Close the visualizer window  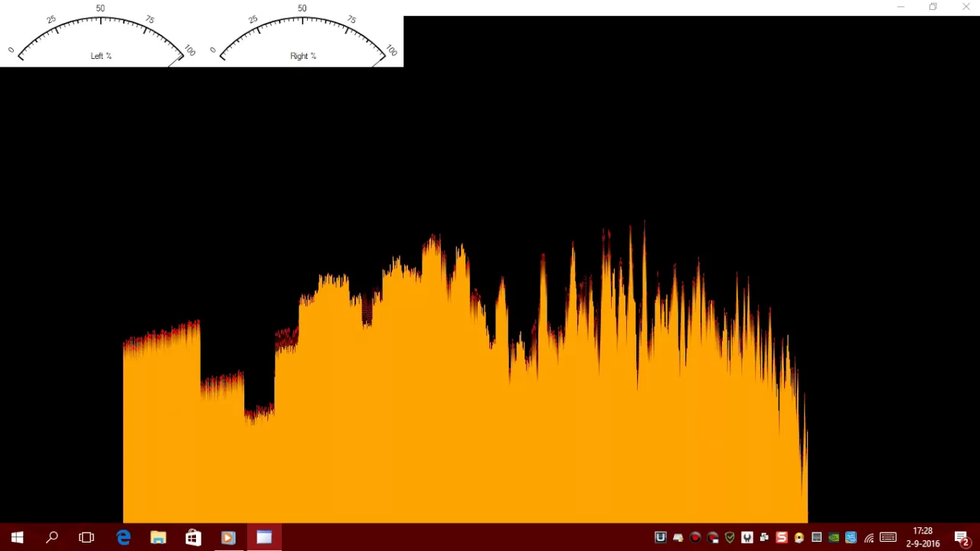click(x=965, y=8)
